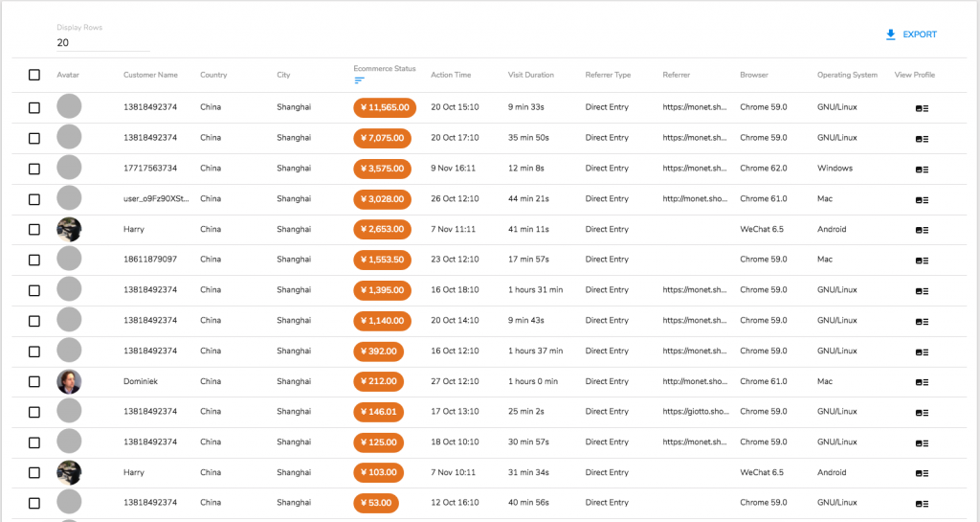Click the ¥1,395.00 orange status badge
This screenshot has height=522, width=980.
coord(382,290)
